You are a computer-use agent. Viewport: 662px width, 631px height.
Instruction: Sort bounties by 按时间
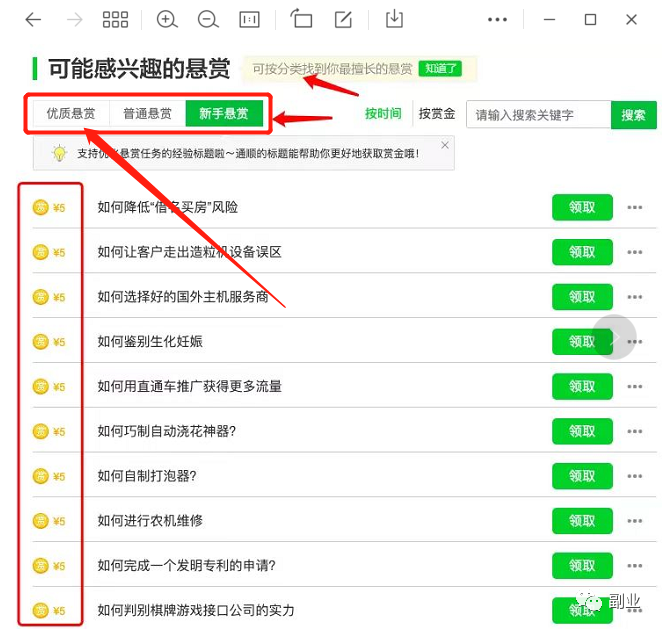383,114
